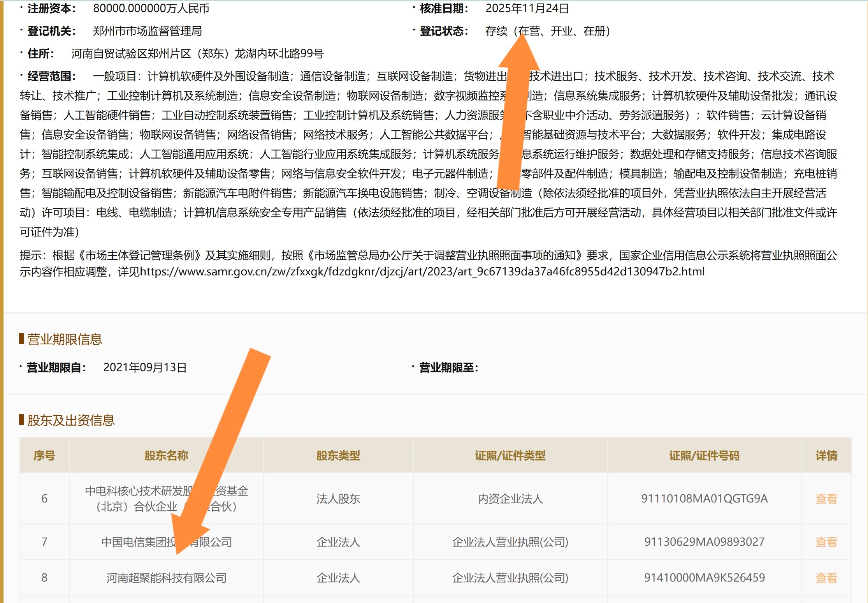868x603 pixels.
Task: Click the registration status 存续 text
Action: pyautogui.click(x=496, y=31)
